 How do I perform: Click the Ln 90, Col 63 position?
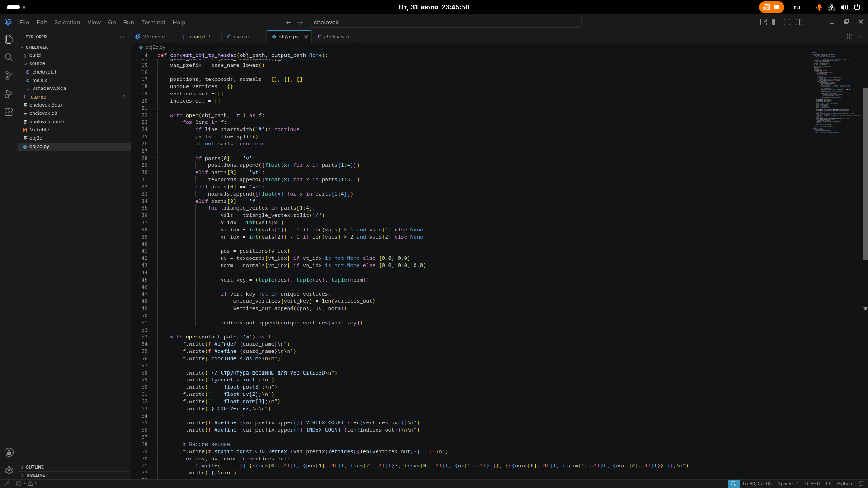[757, 483]
